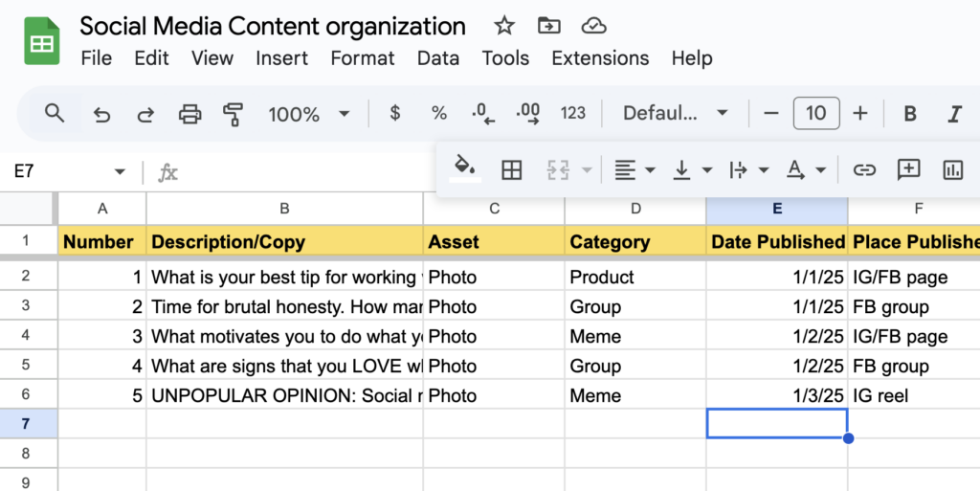Toggle bold formatting
Viewport: 980px width, 491px height.
tap(910, 114)
